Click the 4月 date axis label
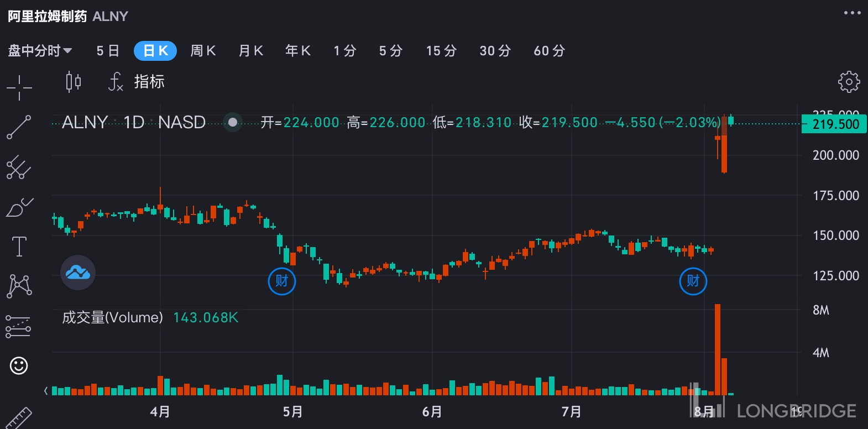 point(160,412)
